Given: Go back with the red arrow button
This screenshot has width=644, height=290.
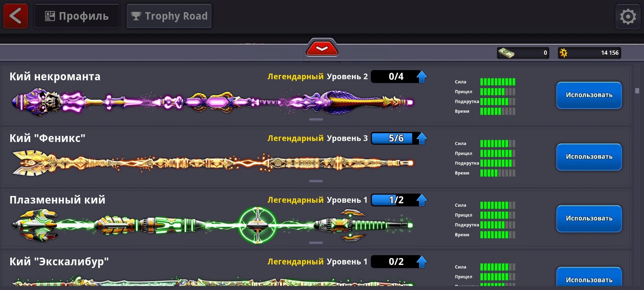Looking at the screenshot, I should tap(16, 16).
